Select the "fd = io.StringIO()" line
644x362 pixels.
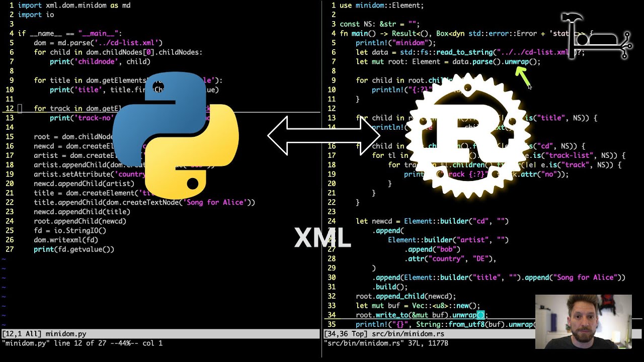[x=70, y=231]
